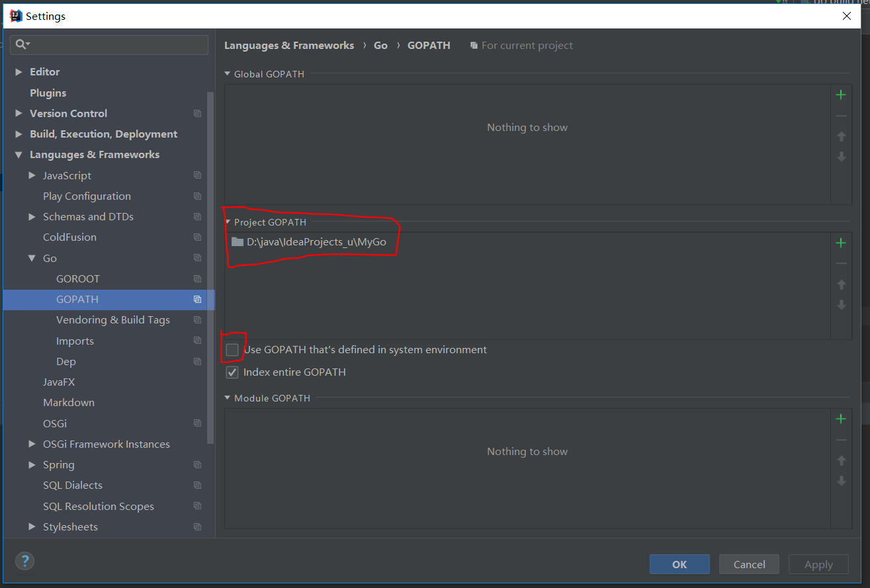Screen dimensions: 870x588
Task: Close the Settings dialog window
Action: 847,17
